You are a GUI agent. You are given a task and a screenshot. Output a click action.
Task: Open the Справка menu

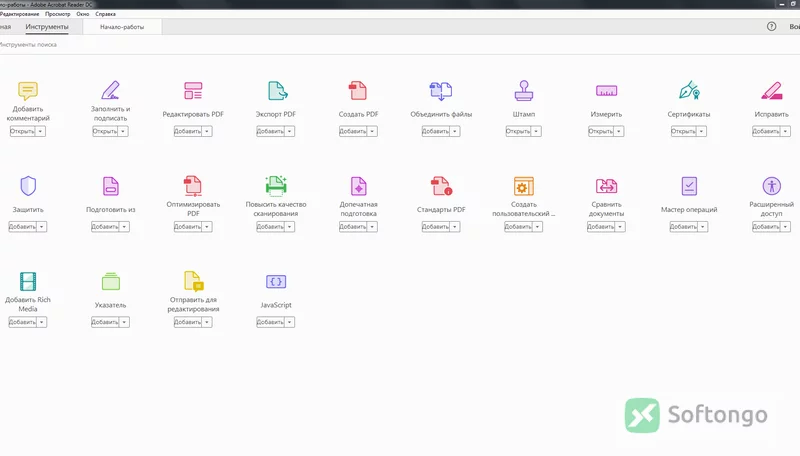coord(106,14)
